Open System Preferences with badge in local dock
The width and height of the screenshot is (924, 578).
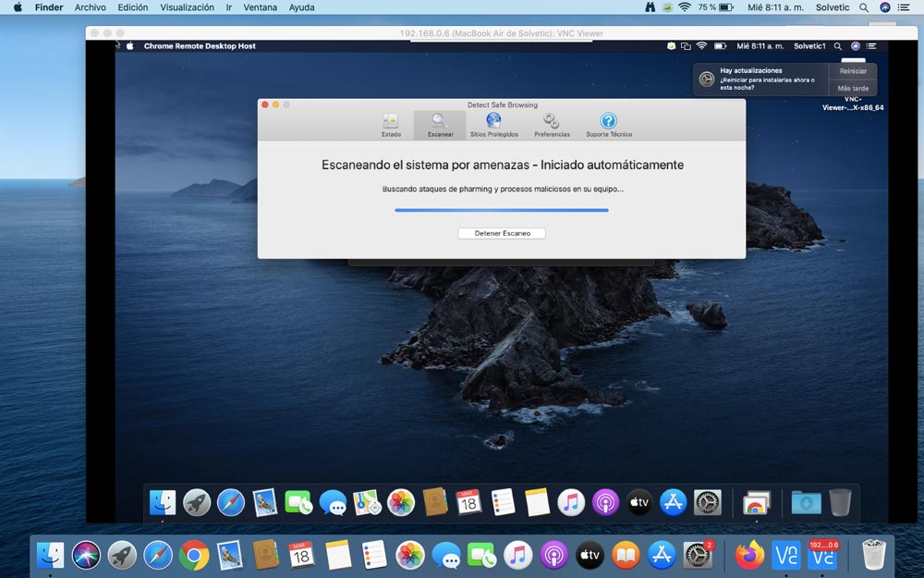click(697, 556)
